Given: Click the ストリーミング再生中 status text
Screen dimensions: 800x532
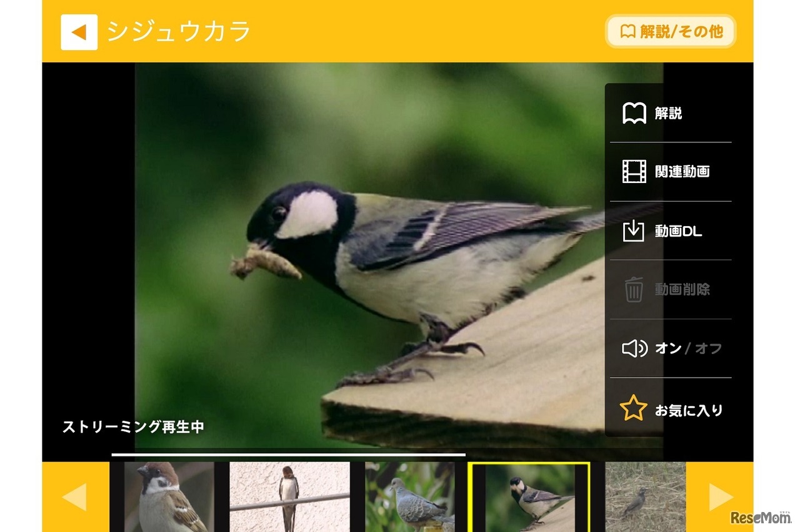Looking at the screenshot, I should tap(133, 427).
